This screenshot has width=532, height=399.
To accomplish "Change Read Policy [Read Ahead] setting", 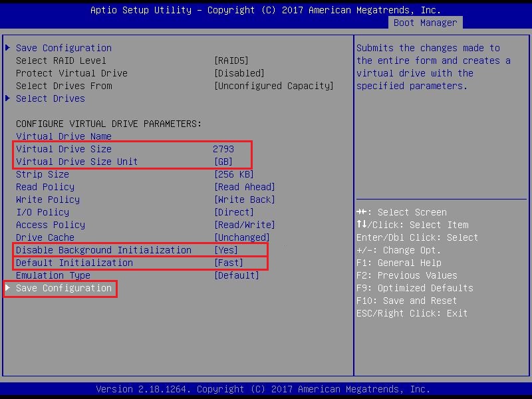I will coord(244,187).
